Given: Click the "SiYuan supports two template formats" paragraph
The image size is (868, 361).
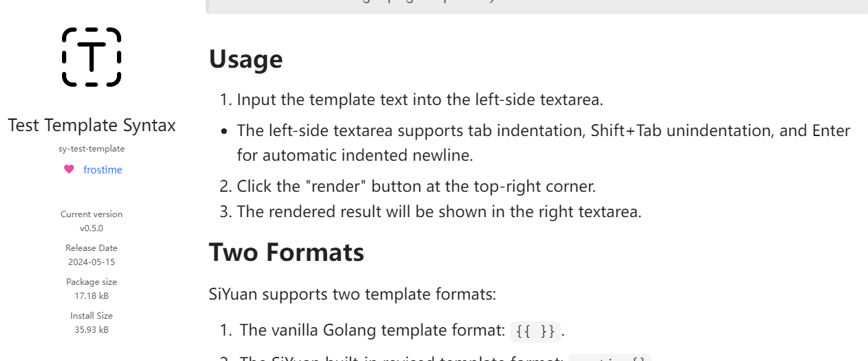Looking at the screenshot, I should click(352, 294).
